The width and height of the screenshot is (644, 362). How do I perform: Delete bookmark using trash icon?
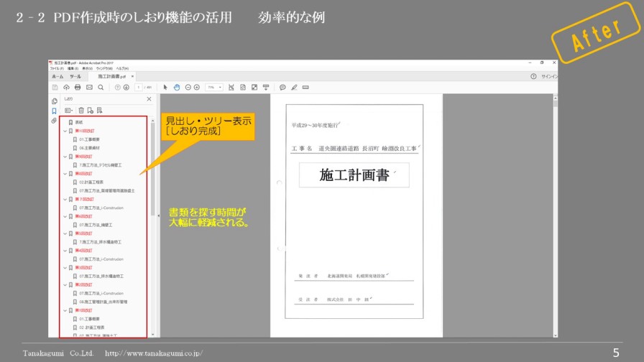tap(81, 110)
